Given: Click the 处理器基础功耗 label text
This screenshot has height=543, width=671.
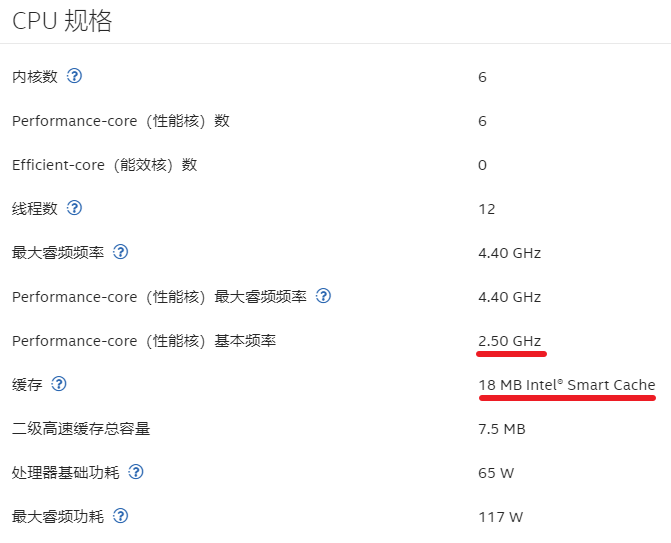Looking at the screenshot, I should click(x=64, y=473).
